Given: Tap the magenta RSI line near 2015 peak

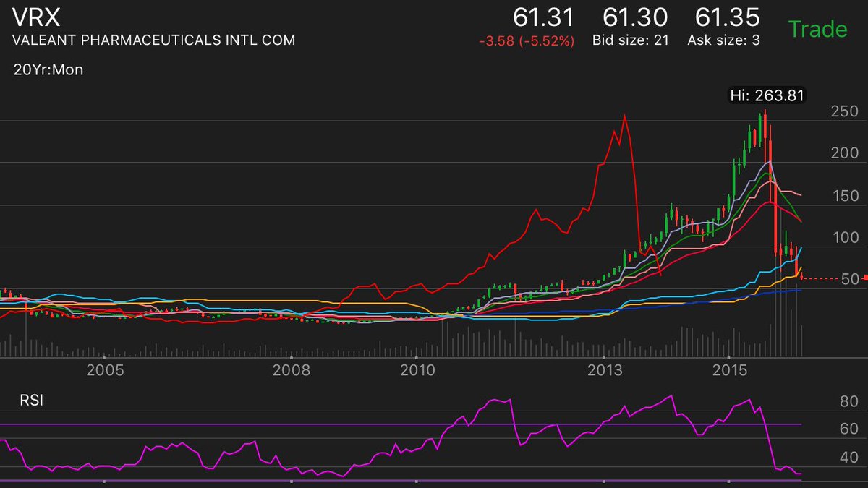Looking at the screenshot, I should point(749,400).
